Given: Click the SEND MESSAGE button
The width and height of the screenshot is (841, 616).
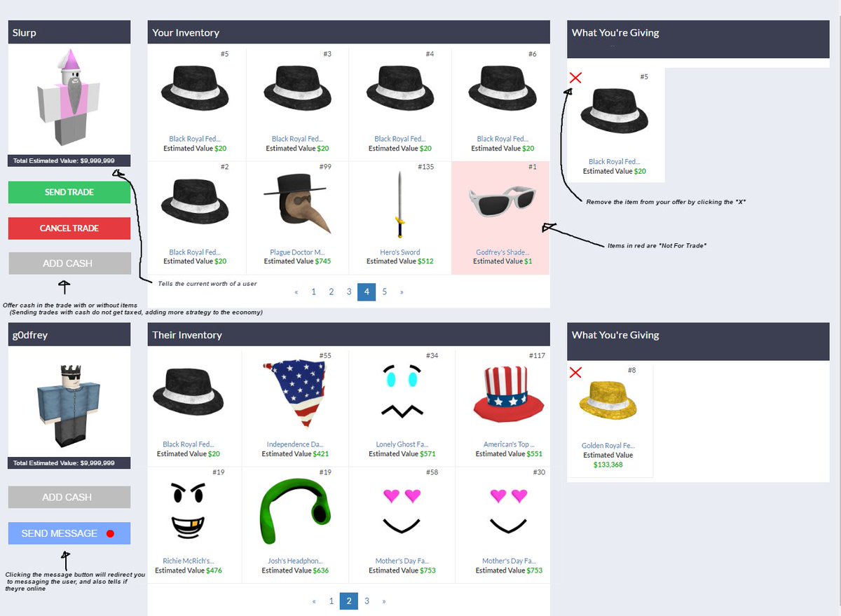Looking at the screenshot, I should [69, 533].
